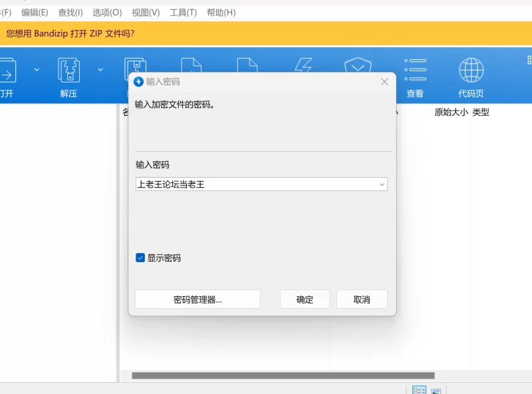Viewport: 532px width, 394px height.
Task: Click the 输入密码 field label
Action: [x=152, y=165]
